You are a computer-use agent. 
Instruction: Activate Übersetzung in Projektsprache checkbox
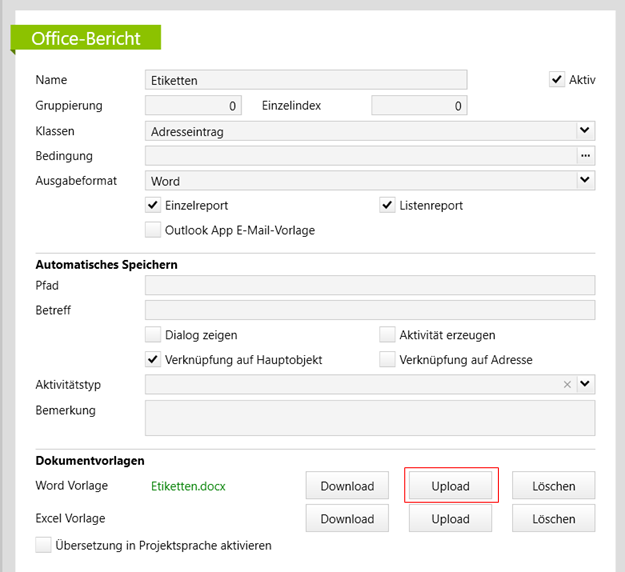pos(43,545)
